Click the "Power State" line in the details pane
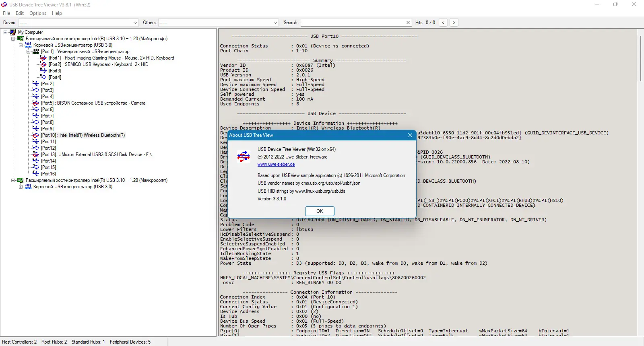The width and height of the screenshot is (644, 346). tap(354, 263)
